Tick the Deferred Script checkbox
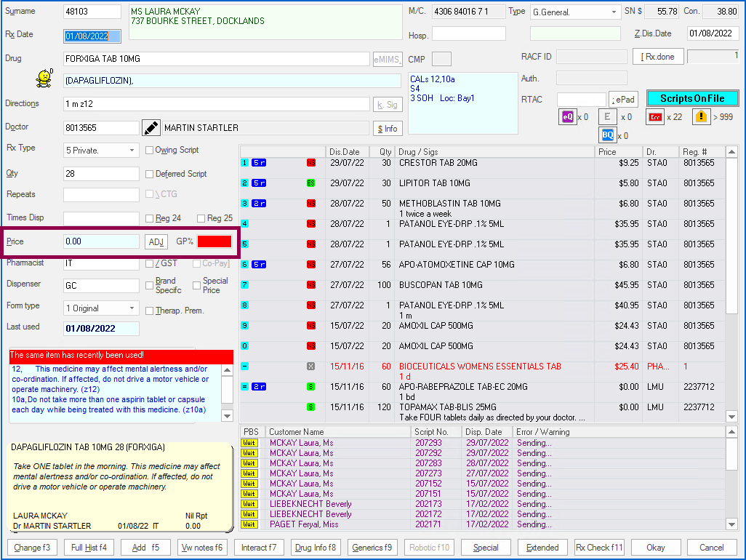This screenshot has height=560, width=746. click(x=149, y=175)
